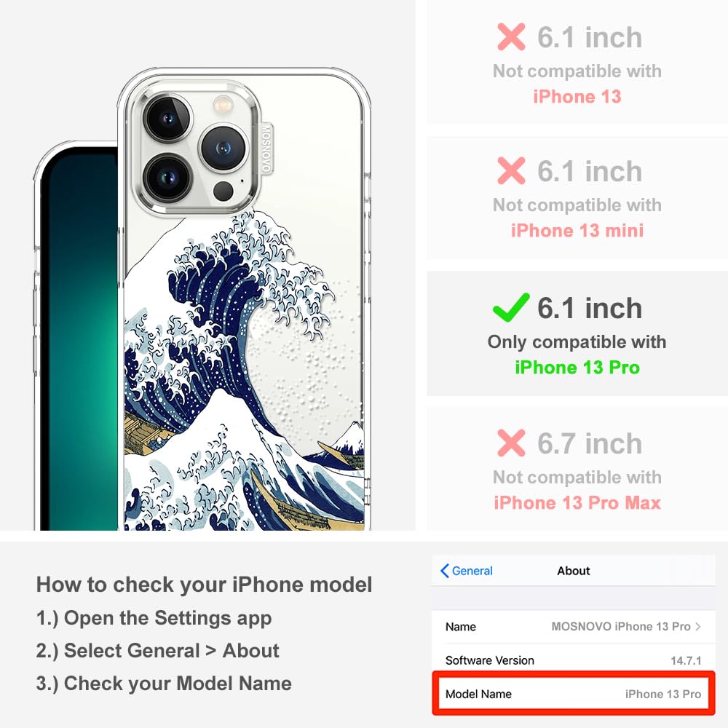Click the Great Wave artwork on the case
The width and height of the screenshot is (728, 728).
coord(244,371)
